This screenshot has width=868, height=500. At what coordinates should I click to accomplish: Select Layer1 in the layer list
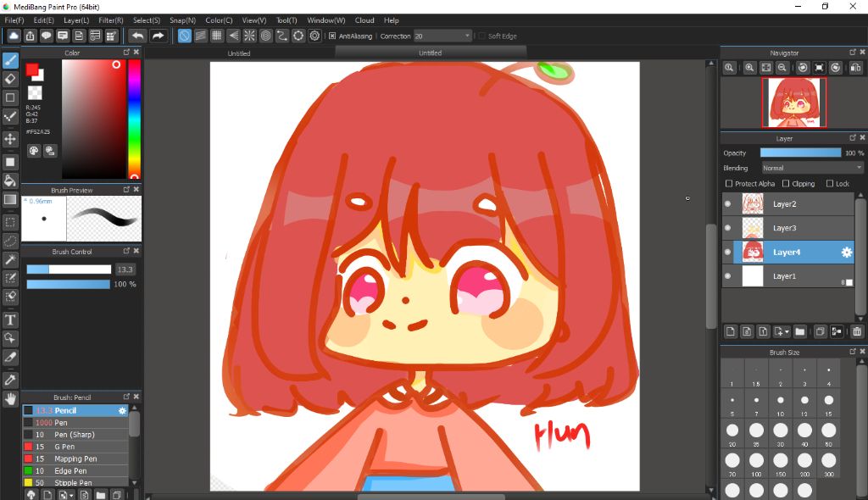coord(788,275)
